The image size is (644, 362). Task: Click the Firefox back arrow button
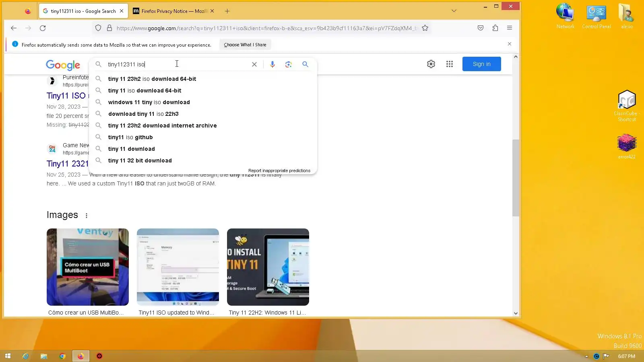pos(14,28)
